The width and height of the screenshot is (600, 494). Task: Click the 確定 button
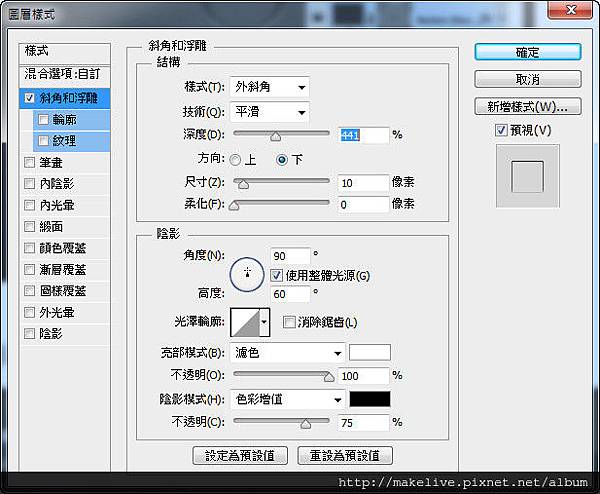pos(528,52)
